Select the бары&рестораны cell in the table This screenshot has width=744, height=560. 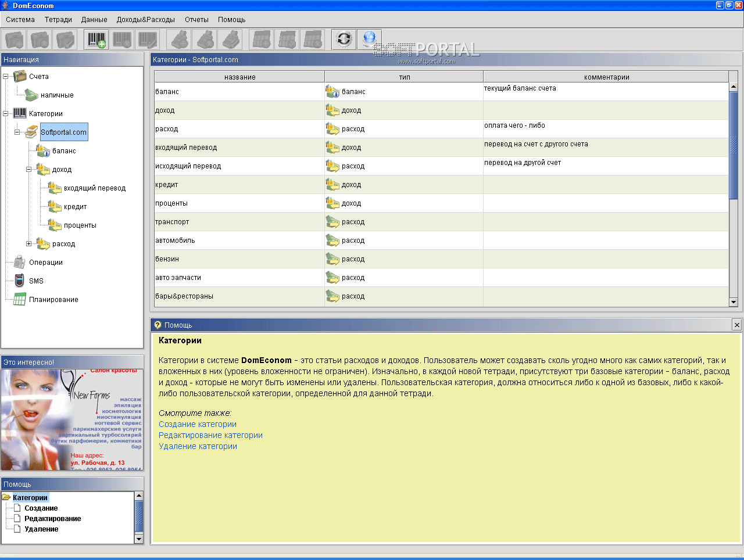click(x=239, y=296)
